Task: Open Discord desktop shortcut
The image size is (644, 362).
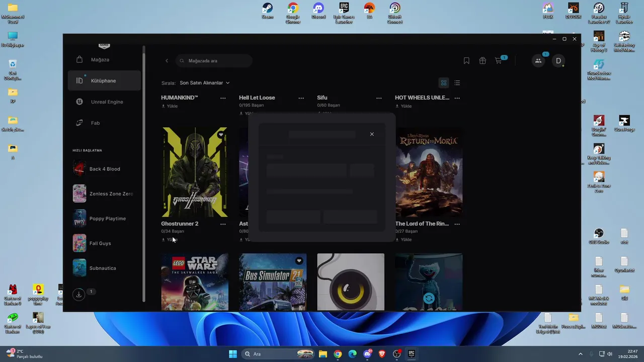Action: [318, 12]
